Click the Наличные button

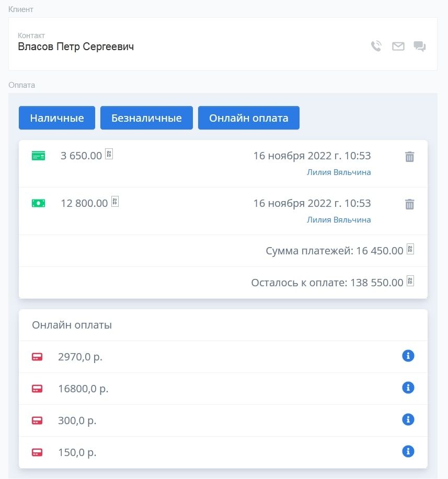57,118
